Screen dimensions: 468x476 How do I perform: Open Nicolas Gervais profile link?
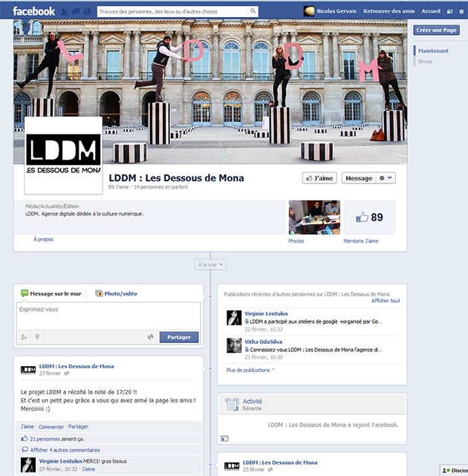[337, 11]
